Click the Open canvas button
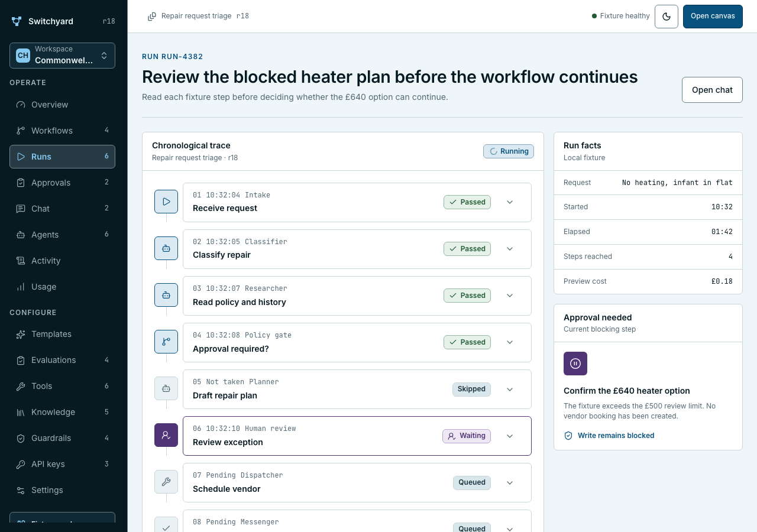The image size is (757, 532). pos(713,17)
